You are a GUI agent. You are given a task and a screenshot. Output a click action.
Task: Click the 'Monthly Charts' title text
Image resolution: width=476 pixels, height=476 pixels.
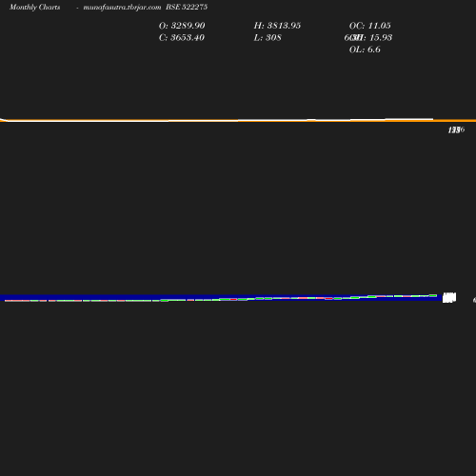tap(34, 7)
